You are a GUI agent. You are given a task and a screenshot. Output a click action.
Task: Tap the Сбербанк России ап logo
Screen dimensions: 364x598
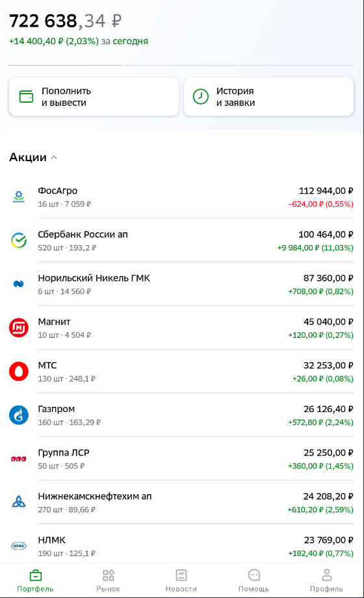click(x=19, y=240)
